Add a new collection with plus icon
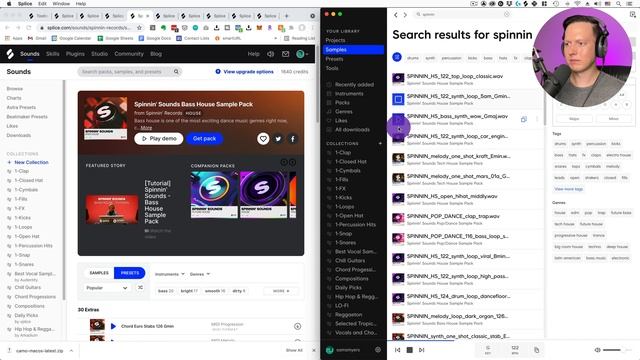Viewport: 640px width, 360px height. pyautogui.click(x=380, y=143)
